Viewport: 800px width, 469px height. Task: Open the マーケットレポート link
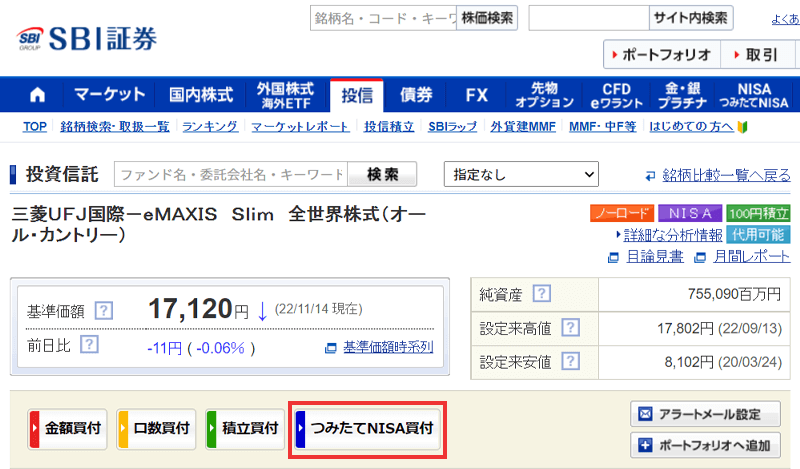click(301, 127)
